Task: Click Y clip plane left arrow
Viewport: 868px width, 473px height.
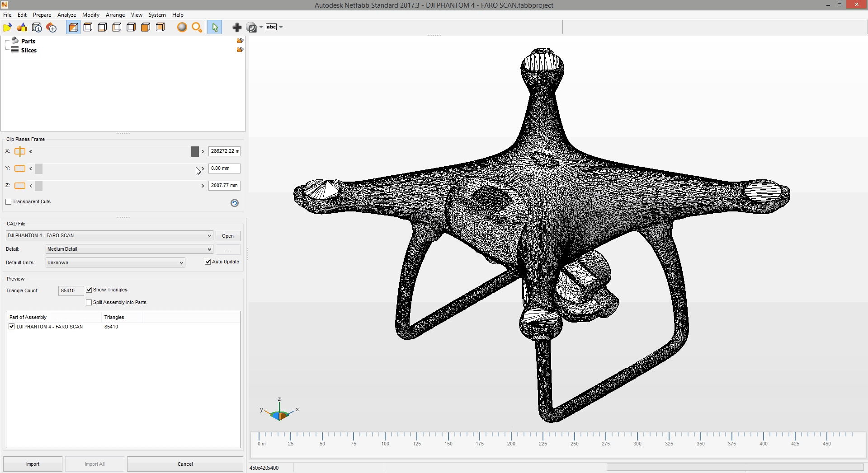Action: [x=31, y=169]
